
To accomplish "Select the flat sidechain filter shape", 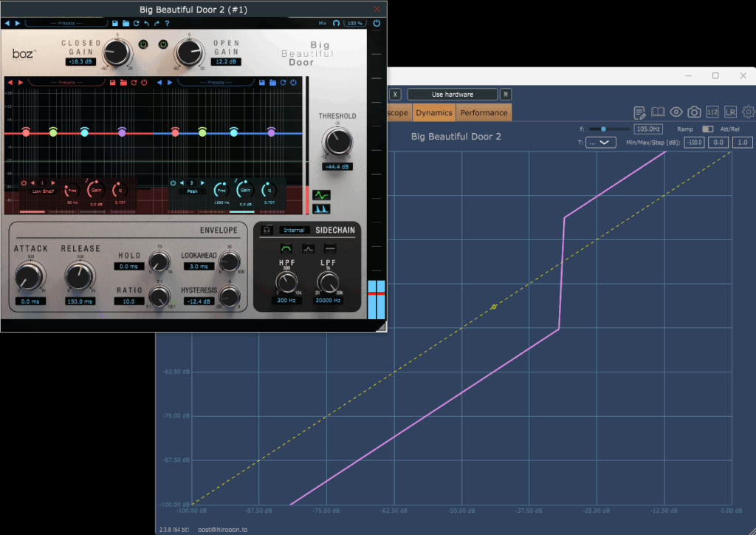I will pyautogui.click(x=330, y=249).
